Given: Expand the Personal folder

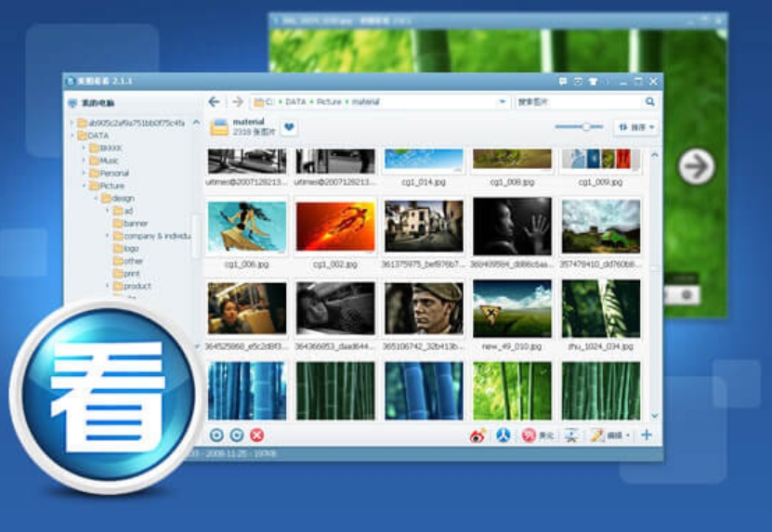Looking at the screenshot, I should [84, 174].
